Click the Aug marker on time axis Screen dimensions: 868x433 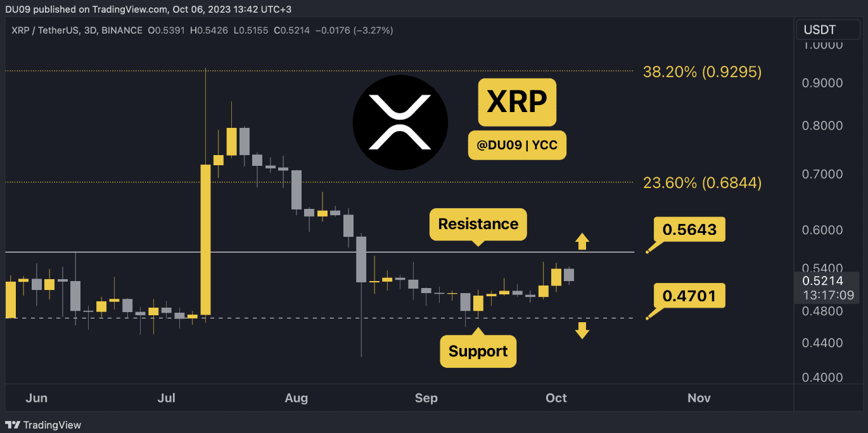coord(296,398)
